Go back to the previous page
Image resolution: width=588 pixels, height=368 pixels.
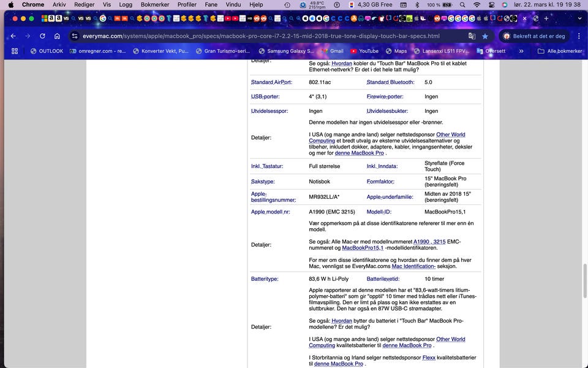13,36
